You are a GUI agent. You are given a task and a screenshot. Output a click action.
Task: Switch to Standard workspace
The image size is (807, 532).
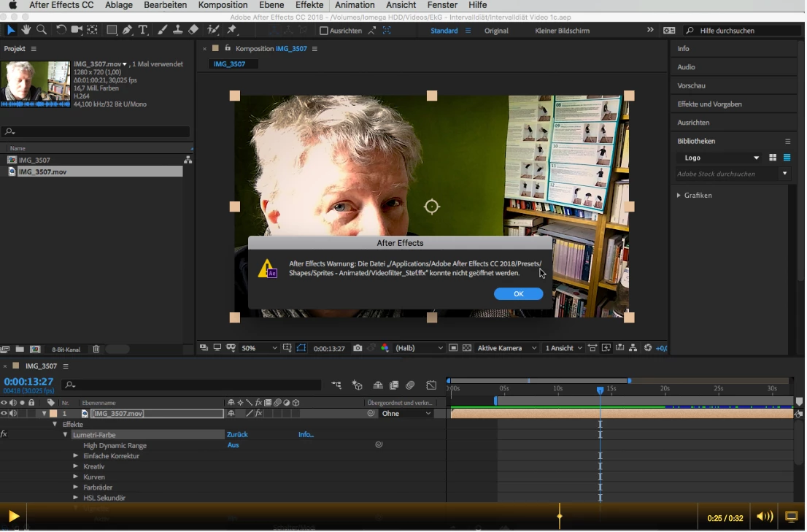tap(444, 31)
